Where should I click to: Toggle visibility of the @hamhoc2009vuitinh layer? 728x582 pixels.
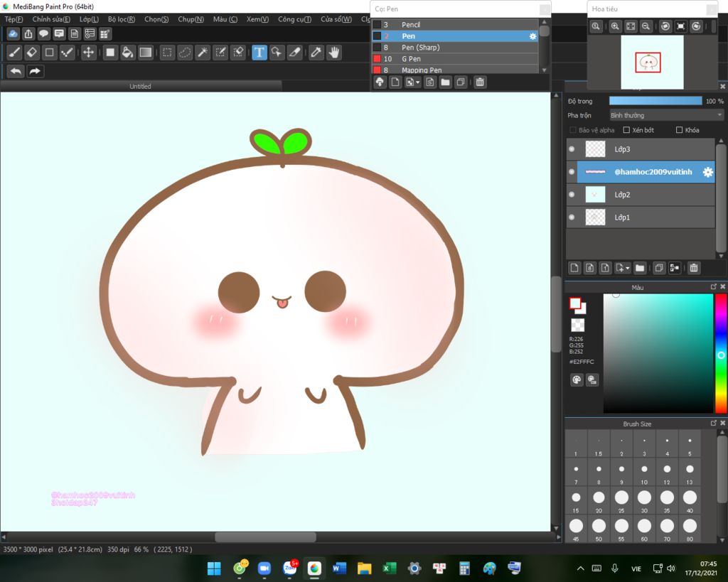point(572,172)
